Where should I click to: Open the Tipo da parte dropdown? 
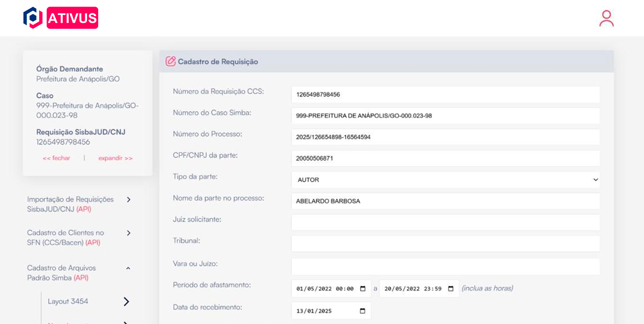point(445,180)
